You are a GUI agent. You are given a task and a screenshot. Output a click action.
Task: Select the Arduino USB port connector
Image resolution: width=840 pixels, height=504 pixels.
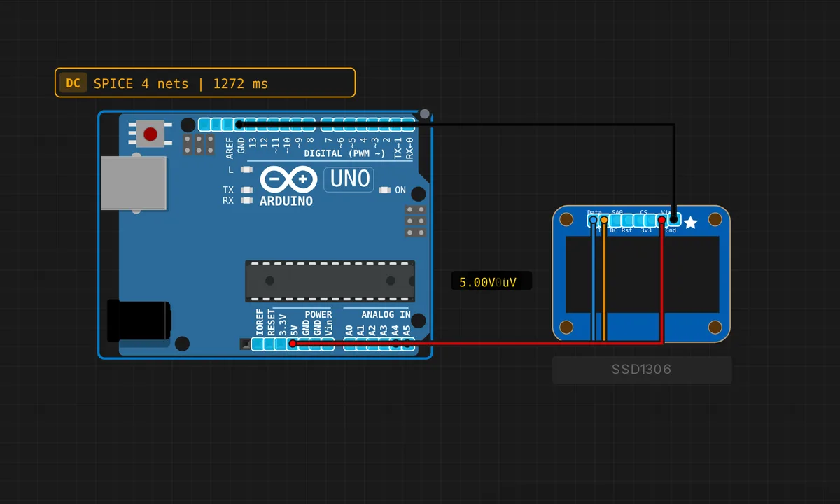(x=134, y=183)
